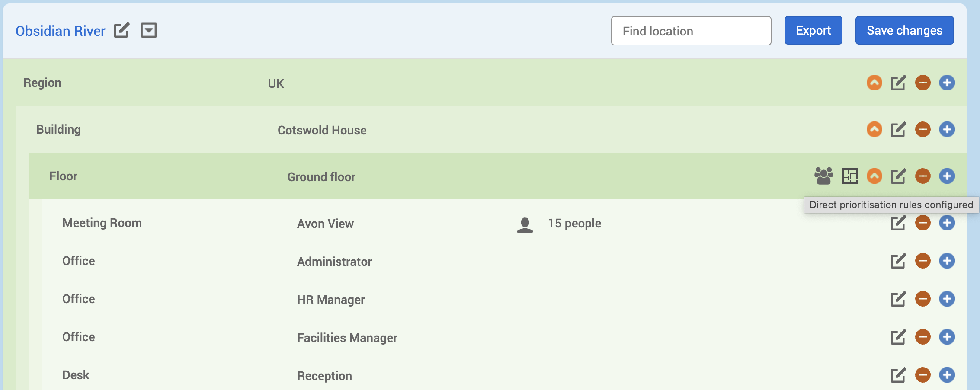Remove the Cotswold House building
Viewport: 980px width, 390px height.
coord(922,129)
